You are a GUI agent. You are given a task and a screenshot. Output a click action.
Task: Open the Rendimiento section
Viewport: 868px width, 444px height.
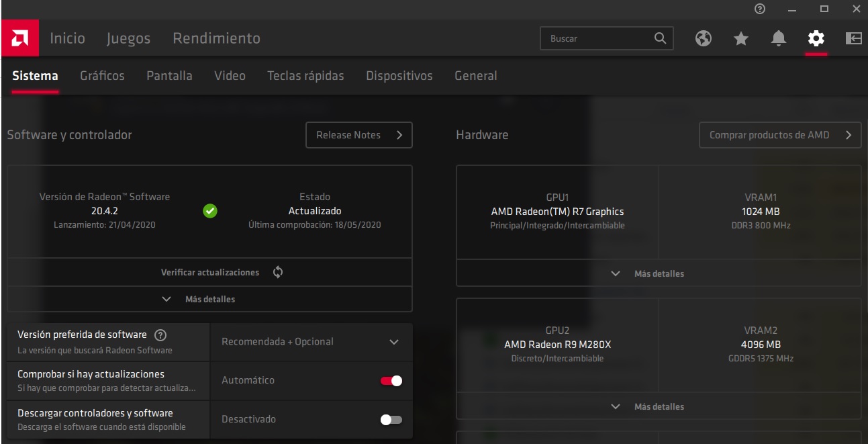(x=217, y=38)
